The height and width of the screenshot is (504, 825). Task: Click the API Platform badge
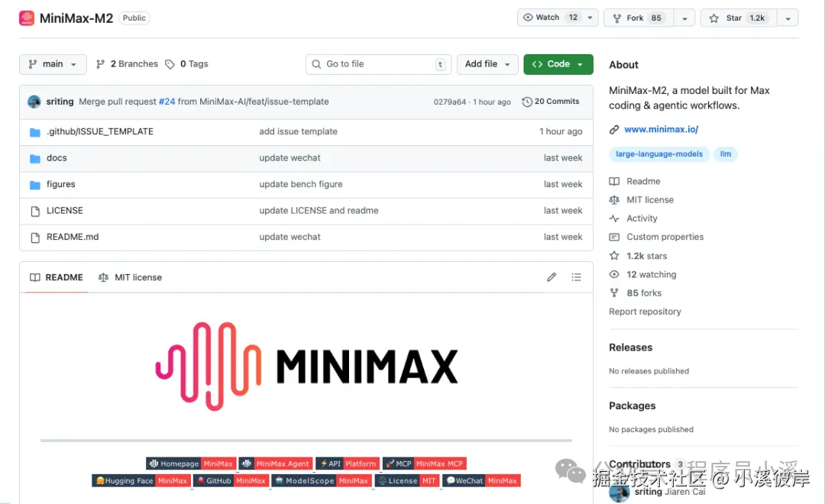[x=348, y=464]
